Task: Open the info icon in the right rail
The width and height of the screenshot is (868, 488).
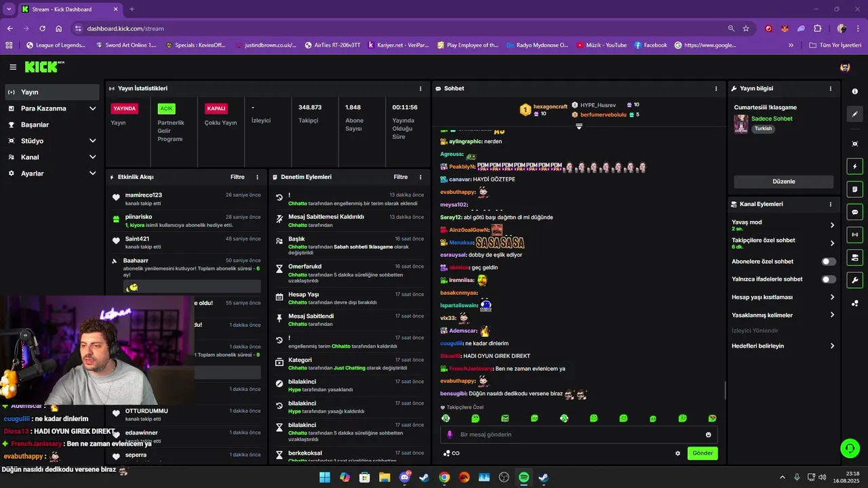Action: click(854, 91)
